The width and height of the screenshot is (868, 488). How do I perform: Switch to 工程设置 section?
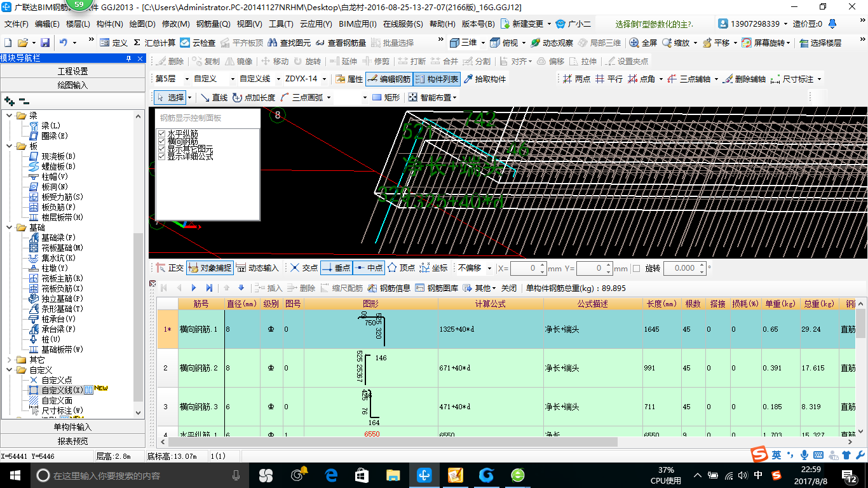pyautogui.click(x=73, y=71)
